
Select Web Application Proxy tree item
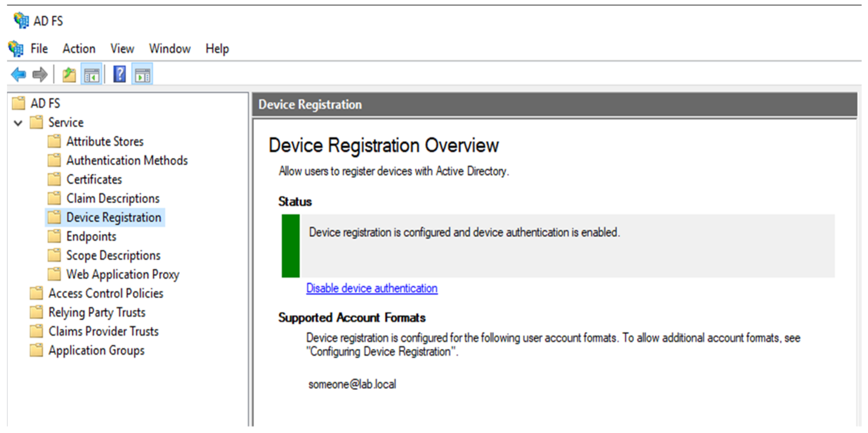pyautogui.click(x=123, y=274)
